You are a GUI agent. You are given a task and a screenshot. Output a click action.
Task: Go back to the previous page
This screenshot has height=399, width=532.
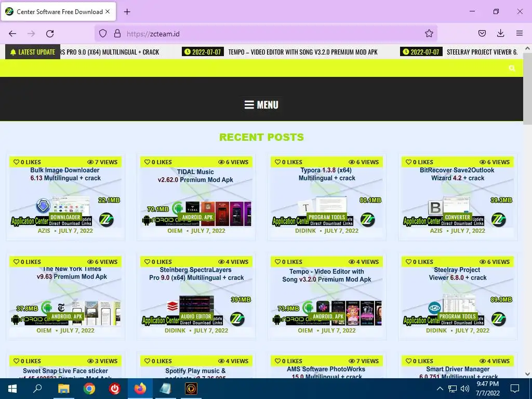(x=12, y=34)
